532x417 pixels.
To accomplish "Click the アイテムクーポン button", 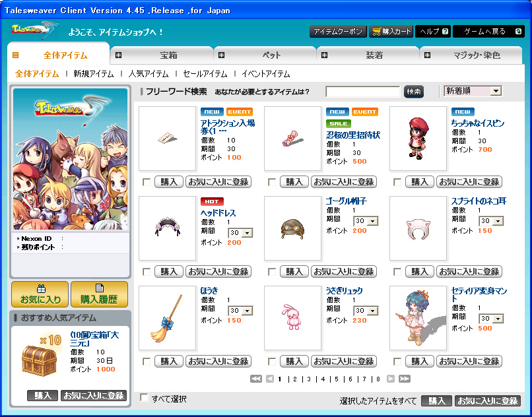I will click(338, 32).
